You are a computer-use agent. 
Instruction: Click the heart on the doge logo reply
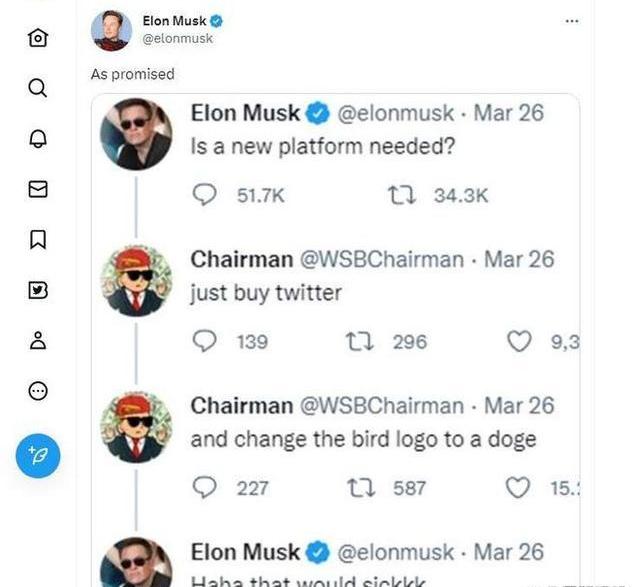pyautogui.click(x=517, y=488)
